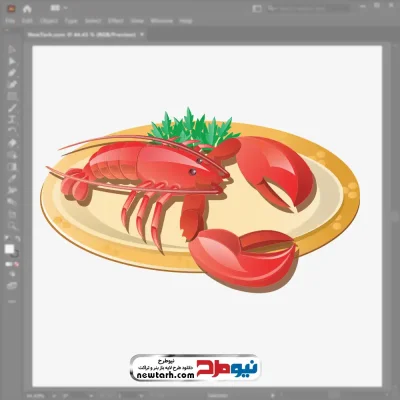
Task: Open the File menu
Action: click(x=10, y=21)
